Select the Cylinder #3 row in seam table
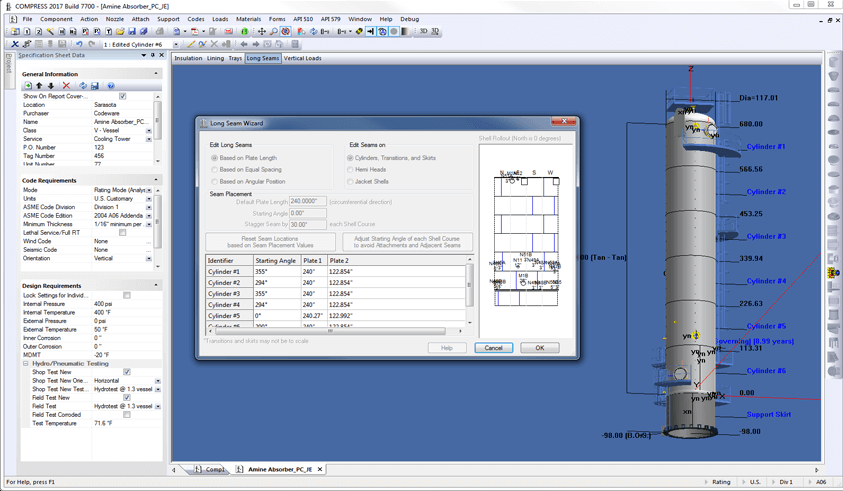 click(x=224, y=294)
